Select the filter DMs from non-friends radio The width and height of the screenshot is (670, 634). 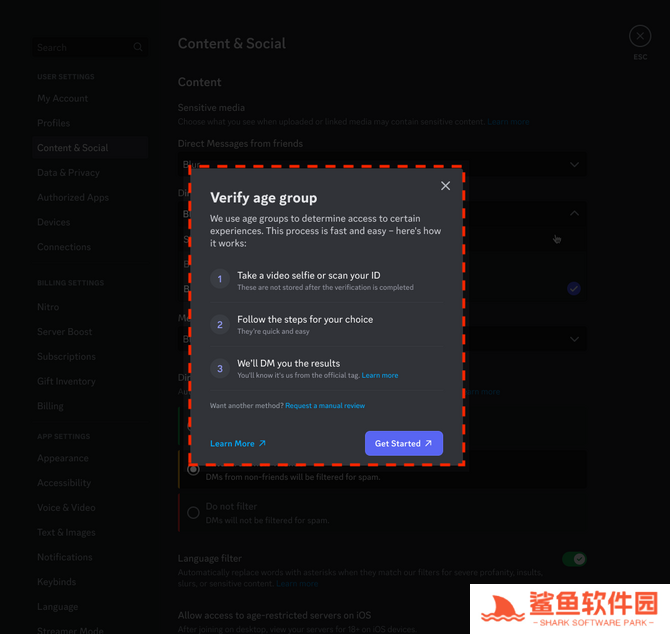pos(193,468)
